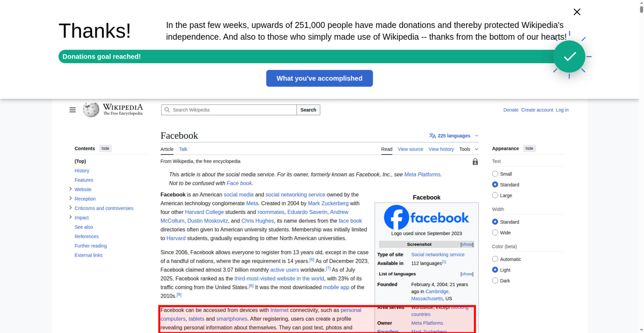This screenshot has width=644, height=333.
Task: Switch to the Talk tab
Action: tap(183, 149)
